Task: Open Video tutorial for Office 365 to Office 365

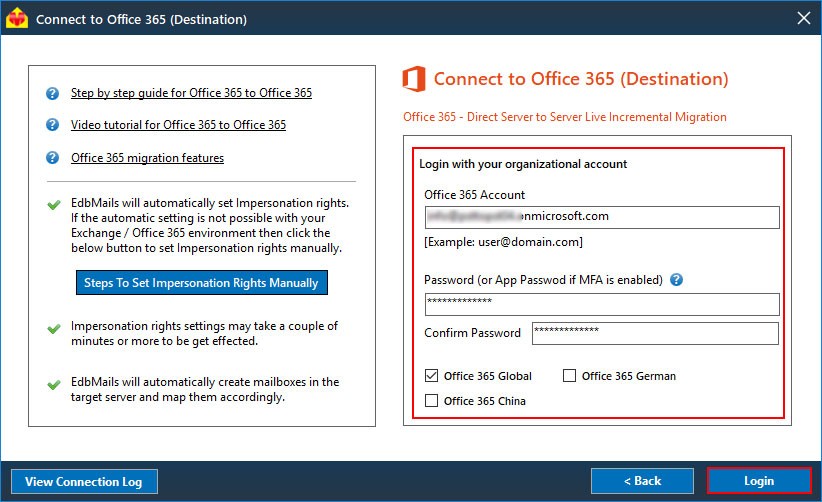Action: pos(178,125)
